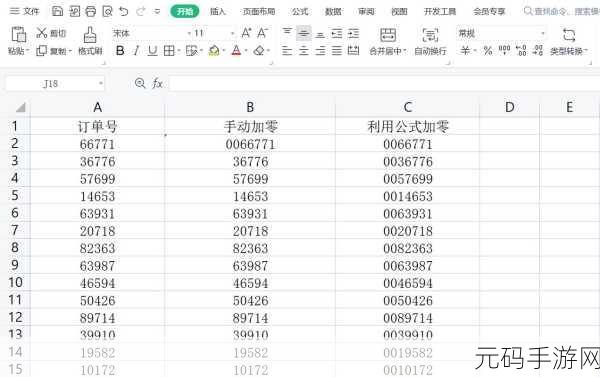This screenshot has height=377, width=600.
Task: Click the cell style table-brush icon
Action: point(191,51)
